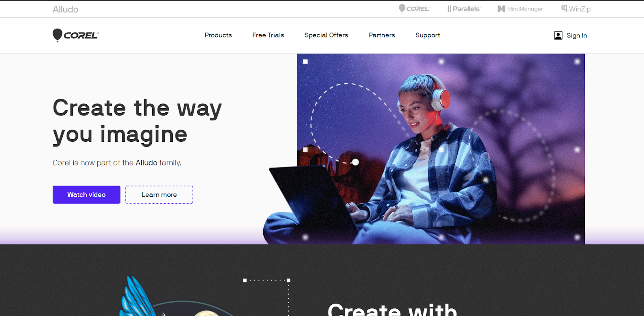The height and width of the screenshot is (316, 644).
Task: Click the "Create the way you imagine" heading
Action: point(137,121)
